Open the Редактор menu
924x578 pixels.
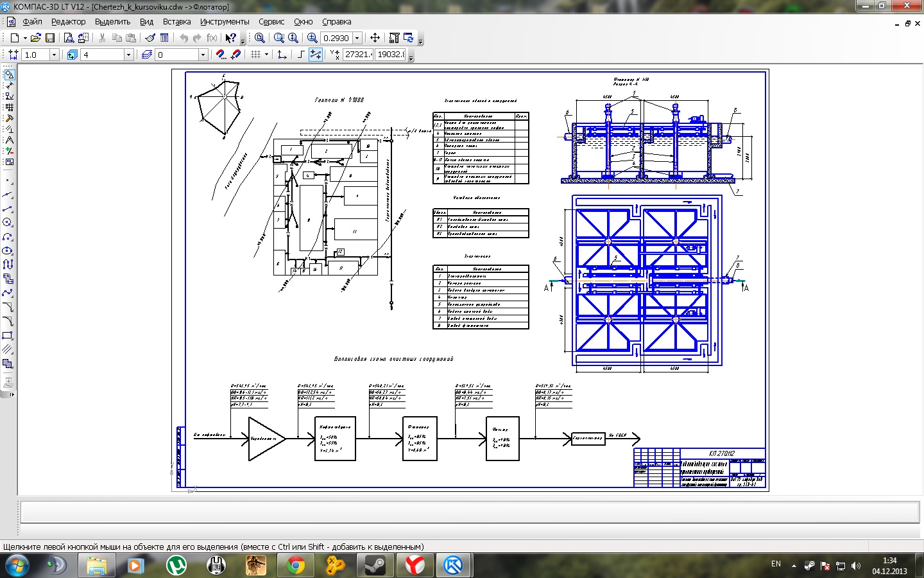(68, 22)
